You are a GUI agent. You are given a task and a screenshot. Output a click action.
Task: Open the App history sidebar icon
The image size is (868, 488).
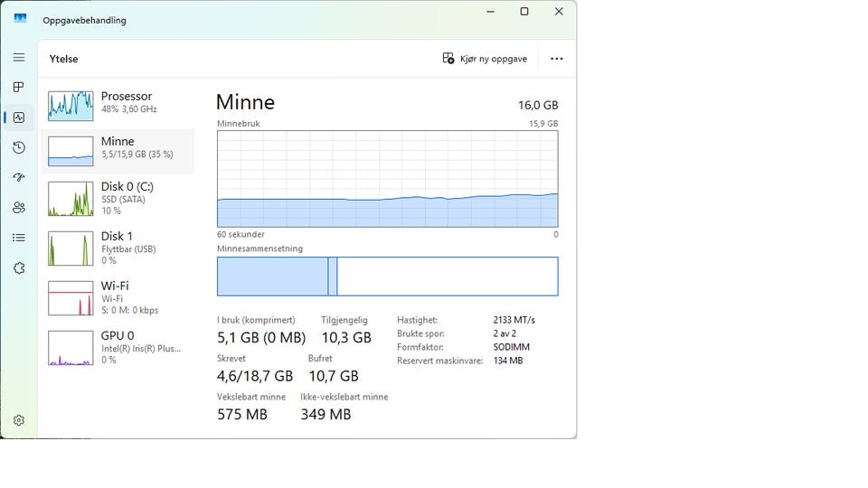click(19, 147)
